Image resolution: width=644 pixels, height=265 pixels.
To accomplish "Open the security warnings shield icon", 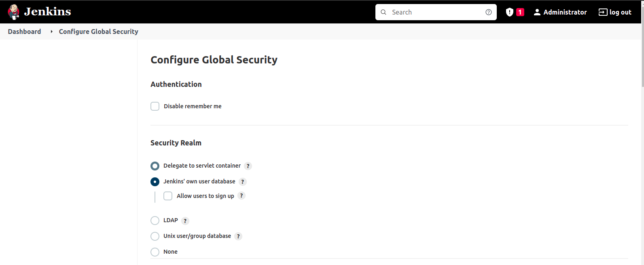I will (x=510, y=12).
